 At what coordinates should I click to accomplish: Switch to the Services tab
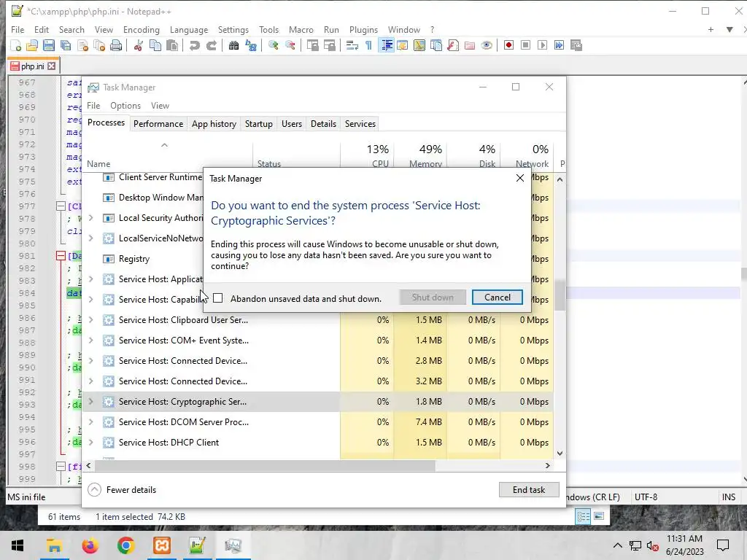360,124
